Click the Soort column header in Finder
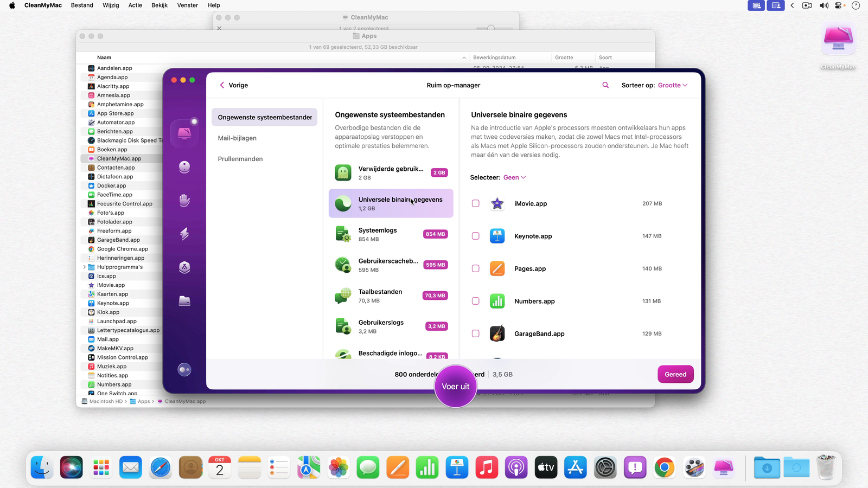This screenshot has width=868, height=488. [x=605, y=57]
